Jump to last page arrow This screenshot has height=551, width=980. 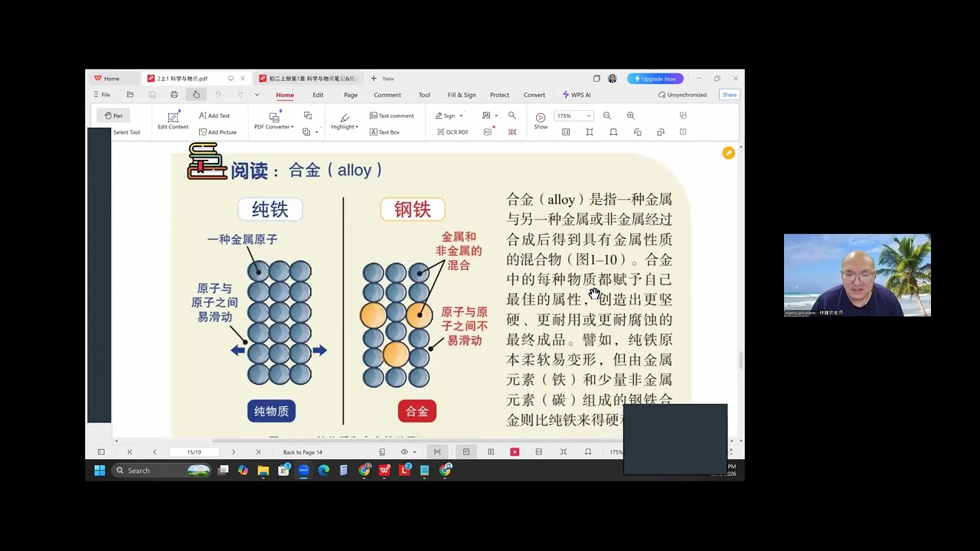258,452
